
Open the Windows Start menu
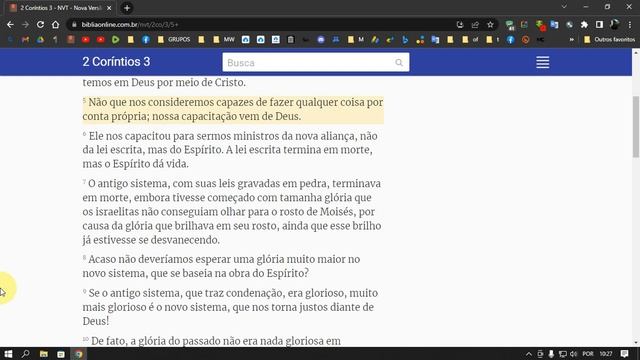8,354
